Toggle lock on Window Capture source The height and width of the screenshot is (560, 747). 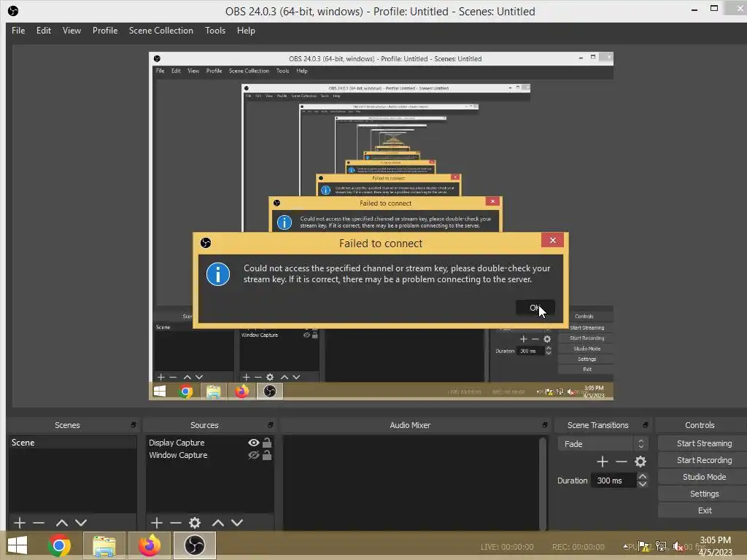coord(267,455)
